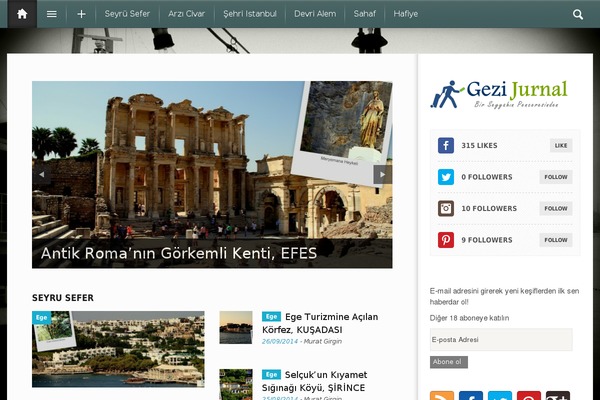Image resolution: width=600 pixels, height=400 pixels.
Task: Click the Facebook LIKE button
Action: 561,145
